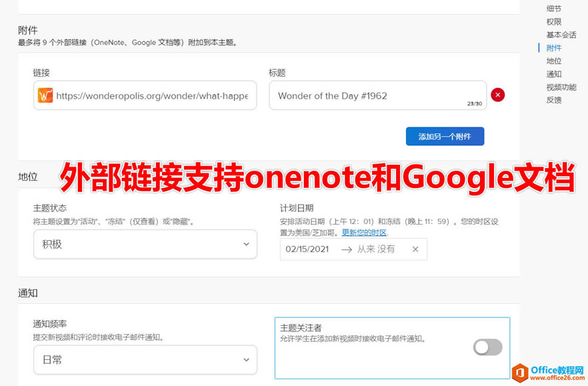Toggle the 主题关注者 switch
This screenshot has width=588, height=386.
tap(487, 347)
